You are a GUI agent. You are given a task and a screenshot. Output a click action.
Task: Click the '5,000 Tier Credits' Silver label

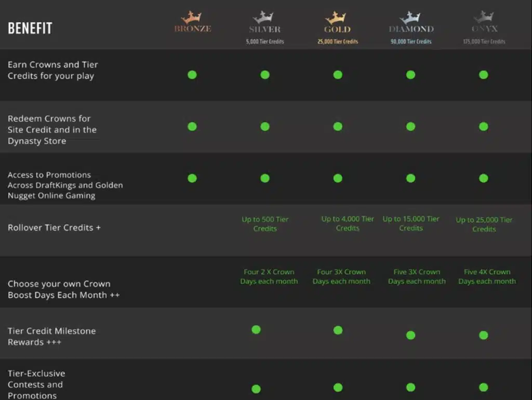tap(265, 42)
